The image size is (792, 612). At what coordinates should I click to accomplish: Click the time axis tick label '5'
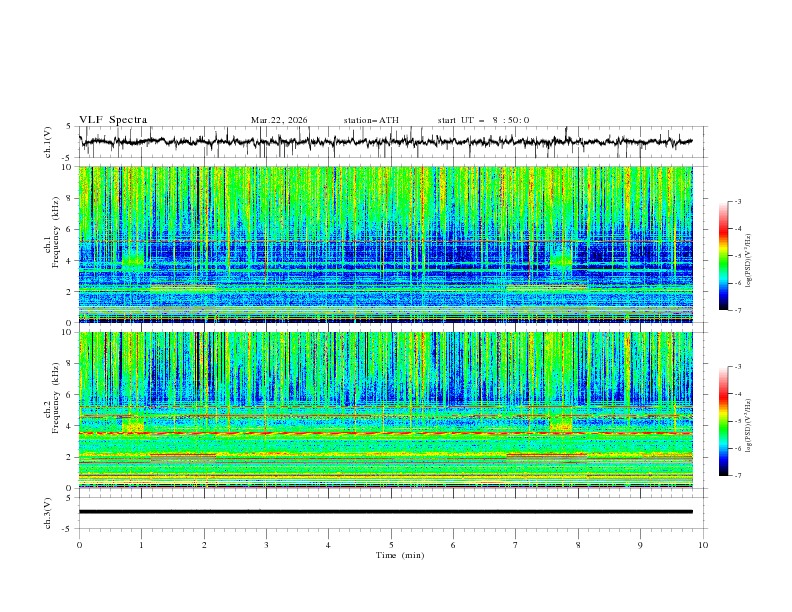pos(391,545)
